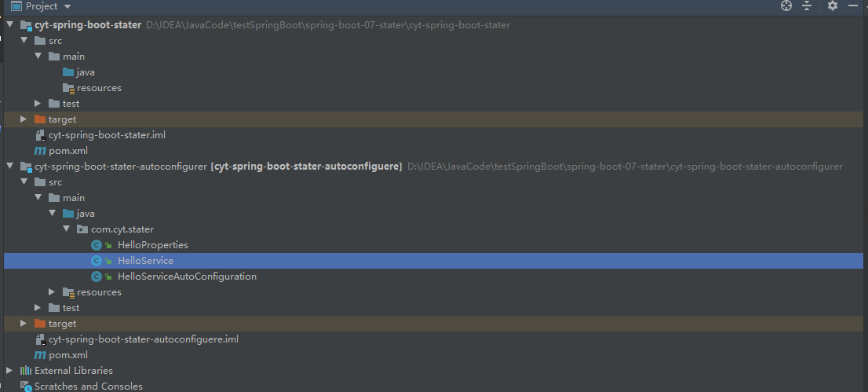Click the locate/select opened file target icon

click(x=786, y=5)
